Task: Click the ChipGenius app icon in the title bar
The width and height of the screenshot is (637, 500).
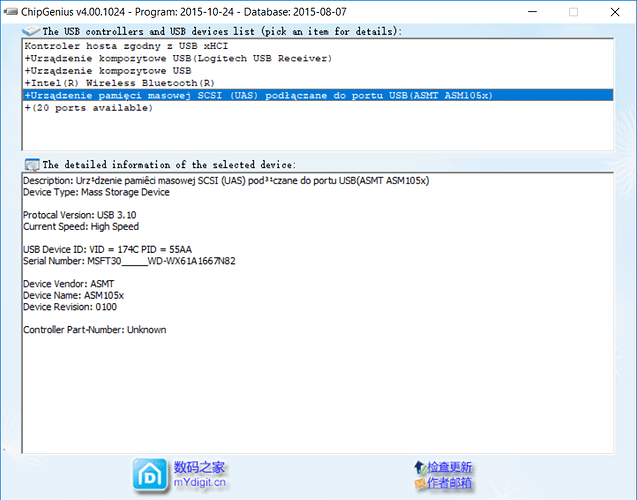Action: tap(10, 12)
